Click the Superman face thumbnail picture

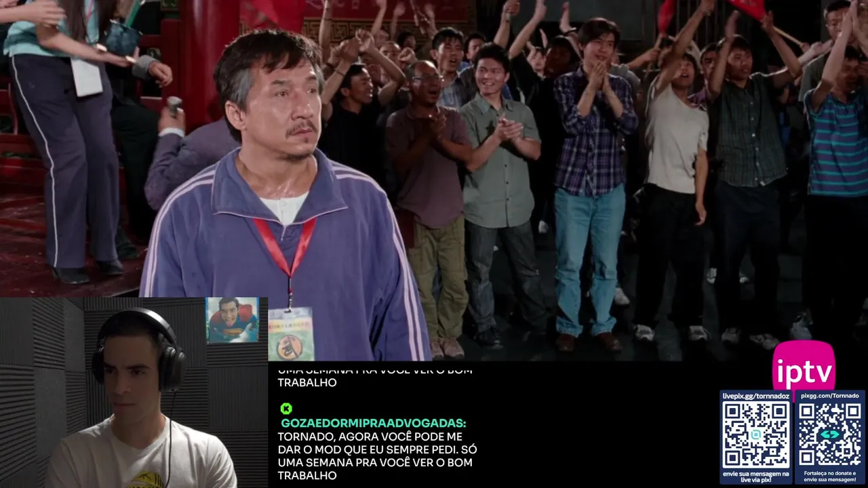tap(232, 320)
